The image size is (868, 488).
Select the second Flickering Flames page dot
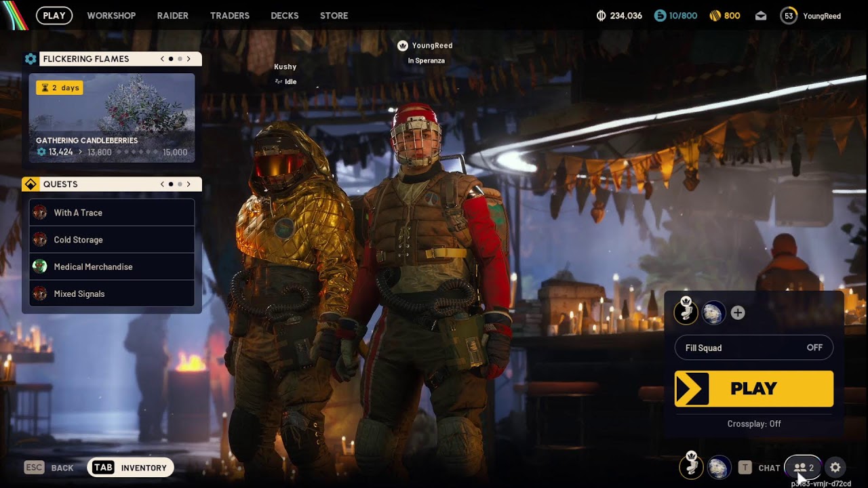(180, 59)
